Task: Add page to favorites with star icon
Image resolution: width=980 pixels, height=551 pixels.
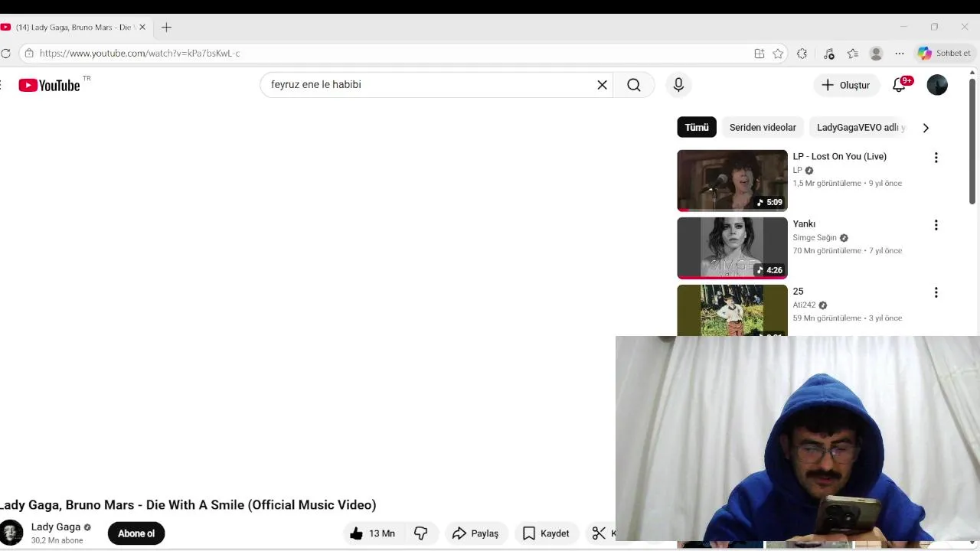Action: coord(778,54)
